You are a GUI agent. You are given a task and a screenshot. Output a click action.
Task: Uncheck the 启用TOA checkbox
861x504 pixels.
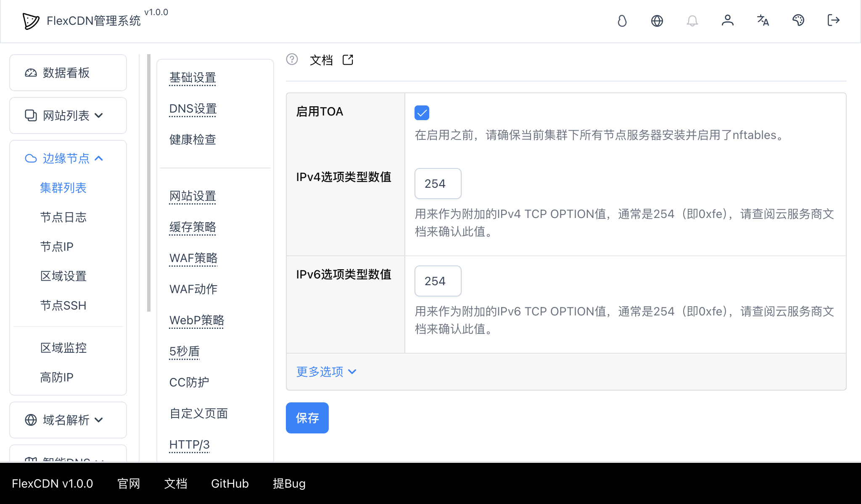[x=422, y=113]
